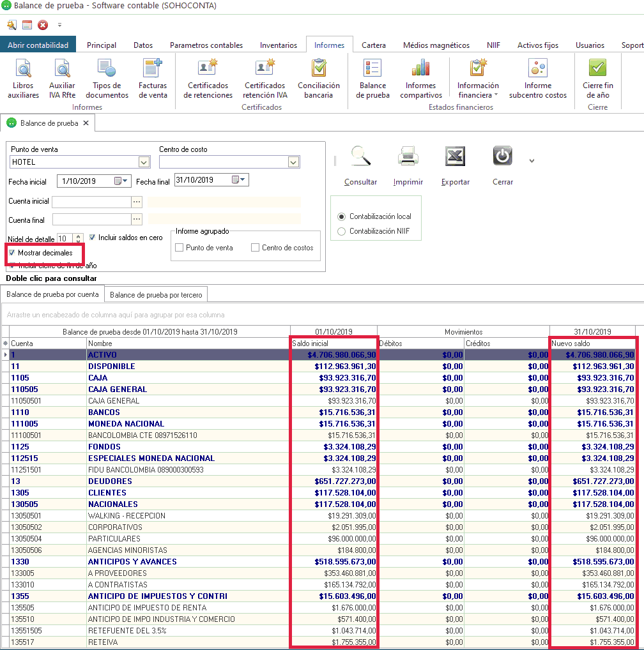Open Conciliación bancaria tool
Image resolution: width=644 pixels, height=650 pixels.
click(318, 69)
